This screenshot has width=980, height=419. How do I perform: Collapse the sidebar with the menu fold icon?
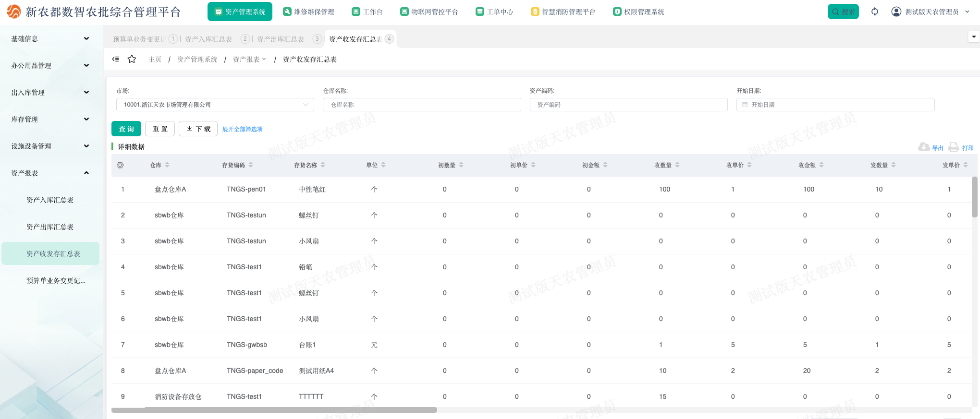click(116, 59)
